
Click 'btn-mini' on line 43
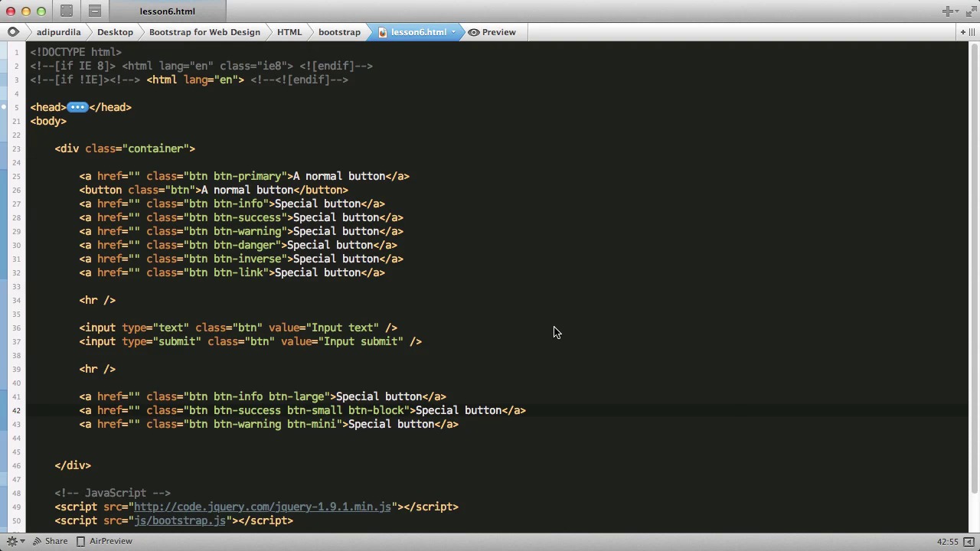[312, 424]
